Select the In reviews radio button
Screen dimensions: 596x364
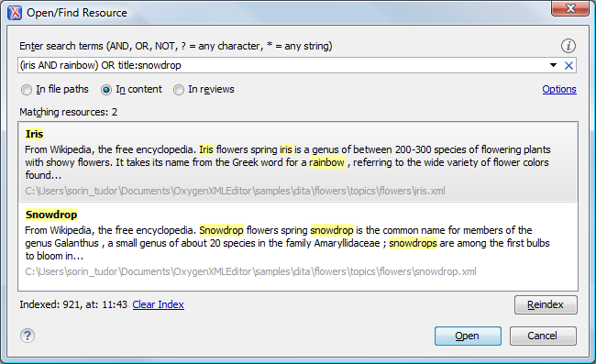[x=179, y=90]
